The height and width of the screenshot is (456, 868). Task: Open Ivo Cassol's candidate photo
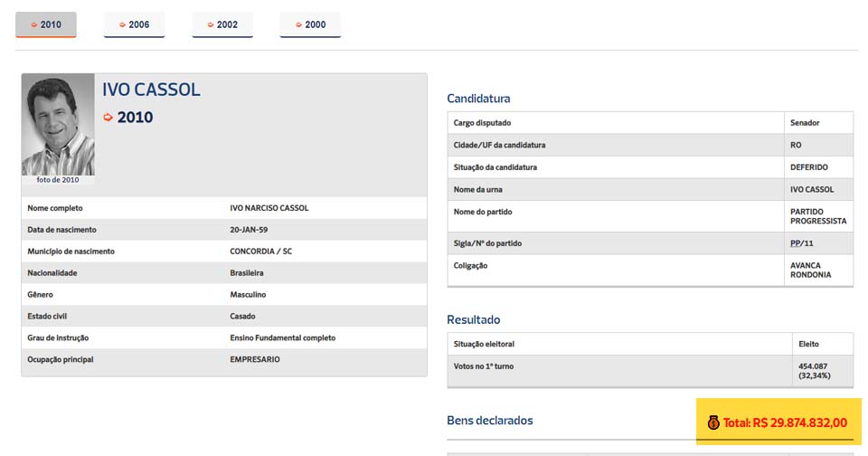[x=58, y=124]
